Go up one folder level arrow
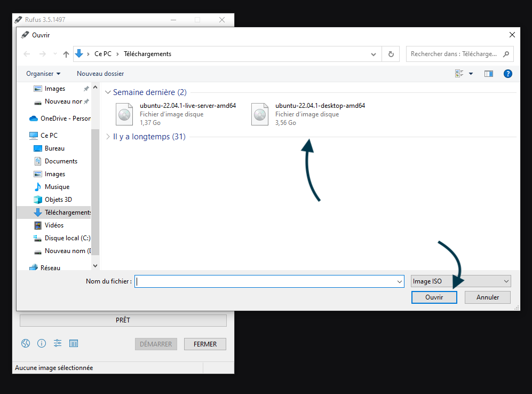Image resolution: width=532 pixels, height=394 pixels. [x=66, y=54]
